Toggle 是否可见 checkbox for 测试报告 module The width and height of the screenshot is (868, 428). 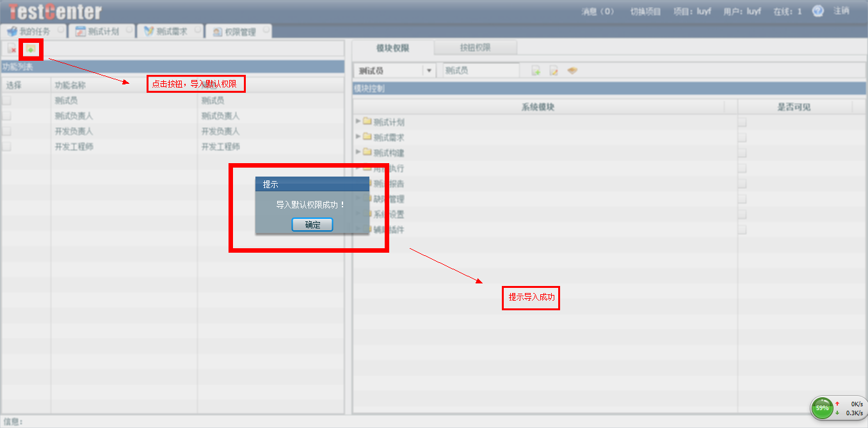(742, 183)
